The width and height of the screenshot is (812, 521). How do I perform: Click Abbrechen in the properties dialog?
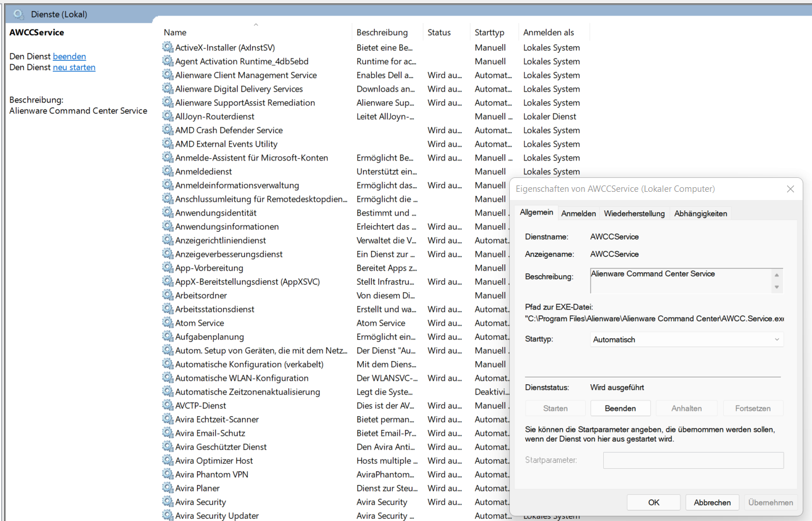click(x=712, y=502)
